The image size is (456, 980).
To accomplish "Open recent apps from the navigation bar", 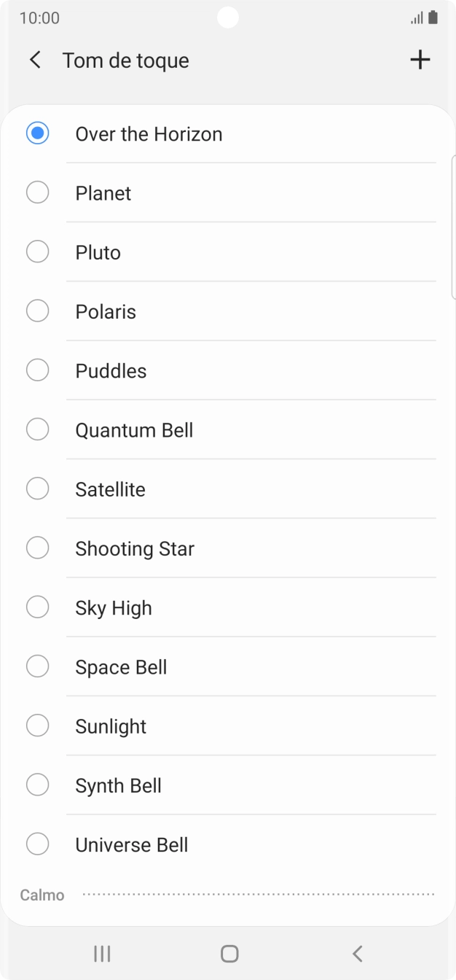I will pos(102,953).
